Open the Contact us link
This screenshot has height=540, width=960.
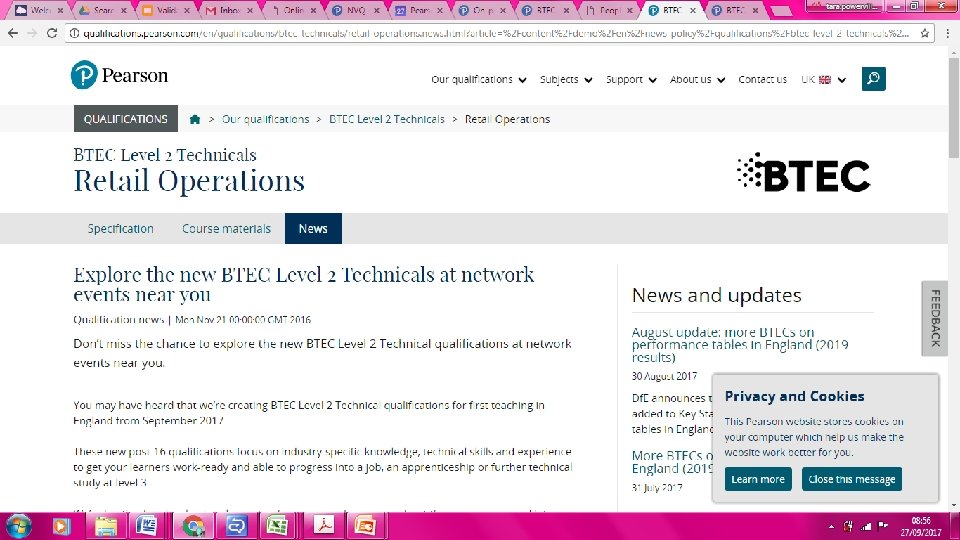click(x=762, y=80)
